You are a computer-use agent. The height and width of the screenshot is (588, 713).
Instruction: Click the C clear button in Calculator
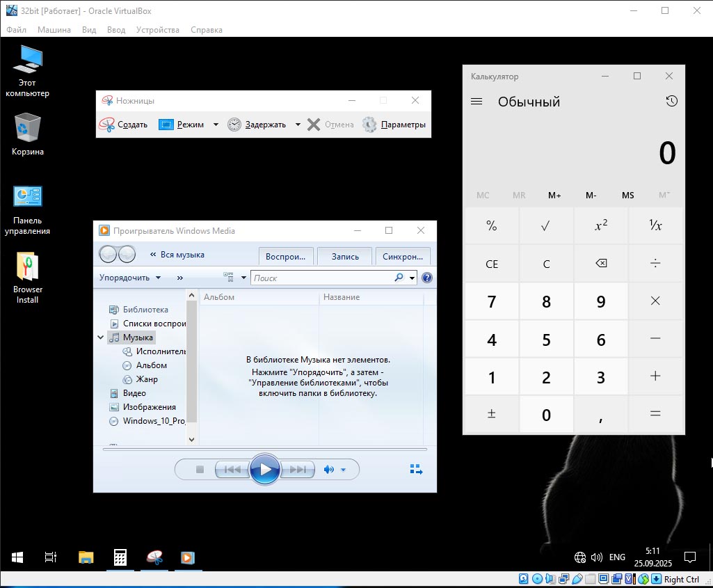click(x=546, y=263)
